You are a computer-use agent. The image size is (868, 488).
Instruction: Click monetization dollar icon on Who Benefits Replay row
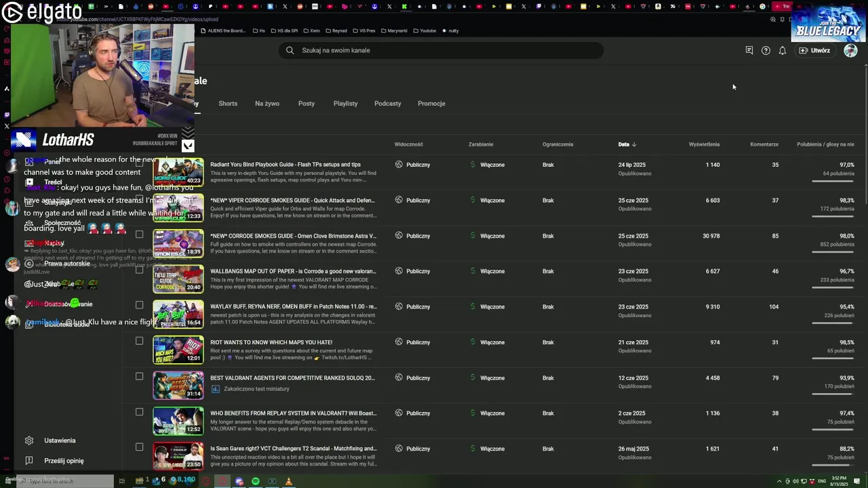(x=473, y=413)
